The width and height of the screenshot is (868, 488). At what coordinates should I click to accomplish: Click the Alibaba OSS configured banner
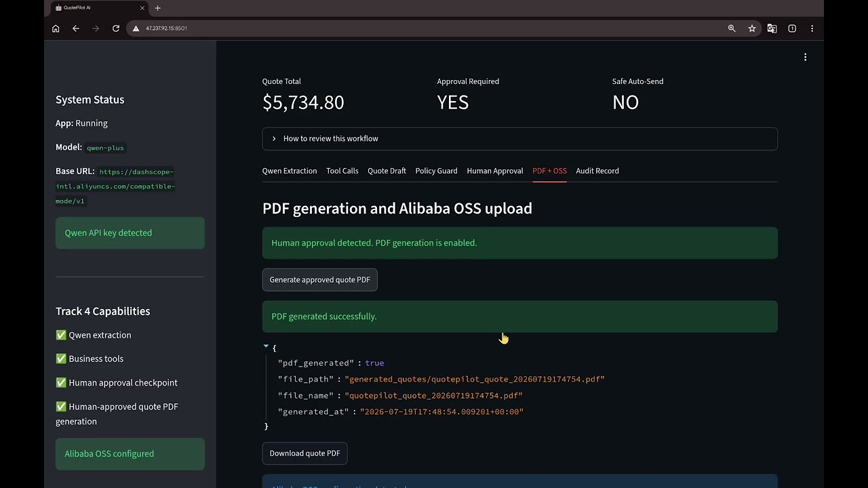coord(130,454)
